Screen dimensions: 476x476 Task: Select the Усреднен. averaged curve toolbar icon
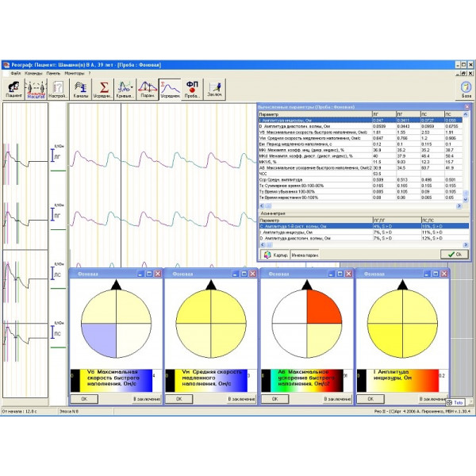(170, 89)
